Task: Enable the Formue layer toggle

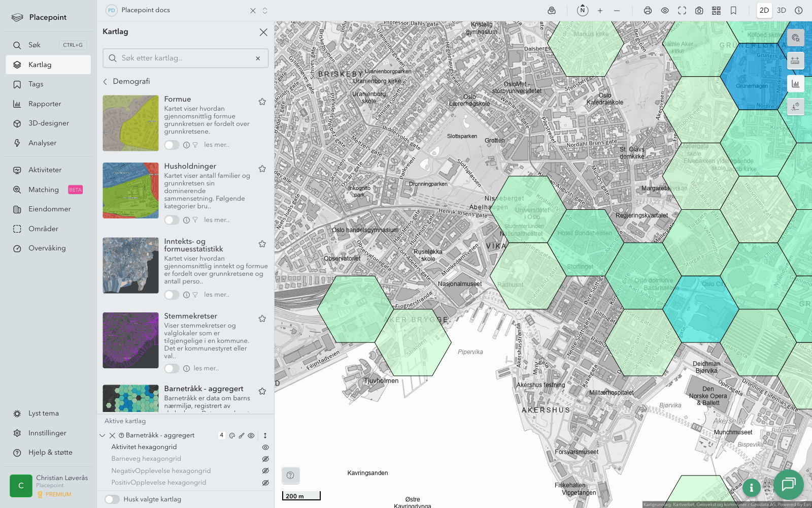Action: coord(172,145)
